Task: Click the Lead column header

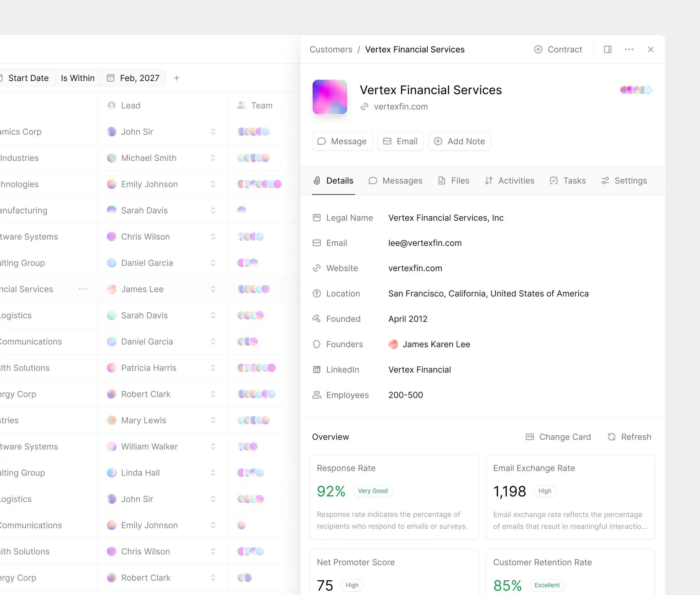Action: [124, 106]
